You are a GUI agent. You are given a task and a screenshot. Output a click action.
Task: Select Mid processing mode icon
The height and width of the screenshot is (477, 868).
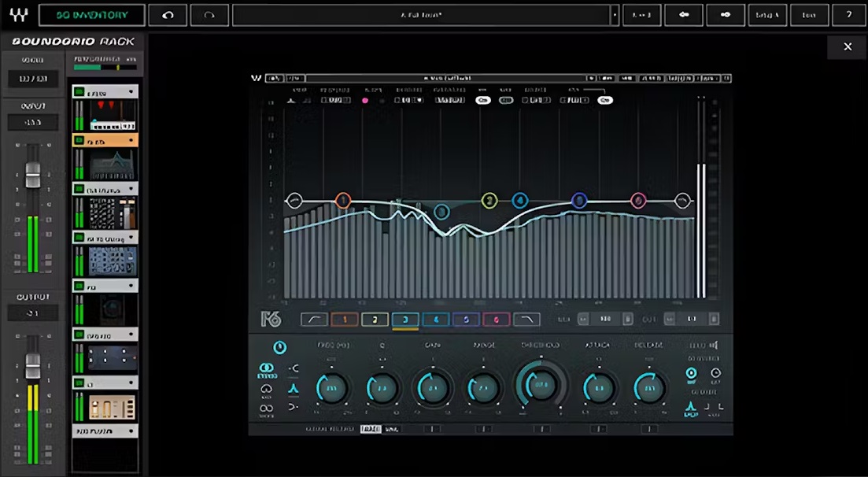(x=267, y=389)
